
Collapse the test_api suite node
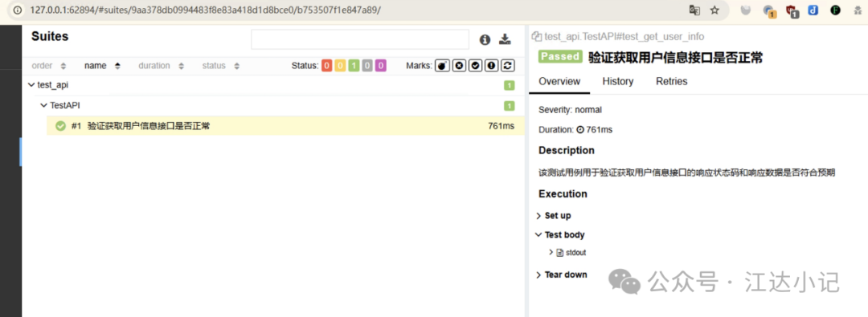(31, 85)
